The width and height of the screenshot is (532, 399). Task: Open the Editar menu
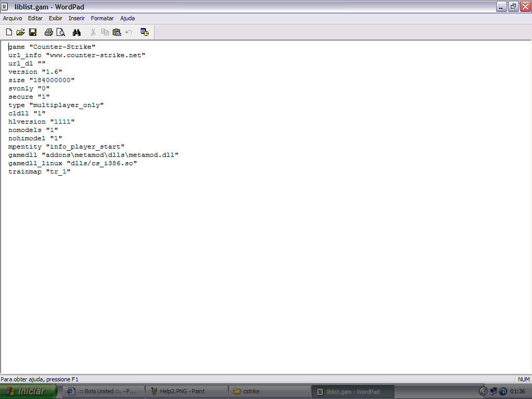coord(35,18)
